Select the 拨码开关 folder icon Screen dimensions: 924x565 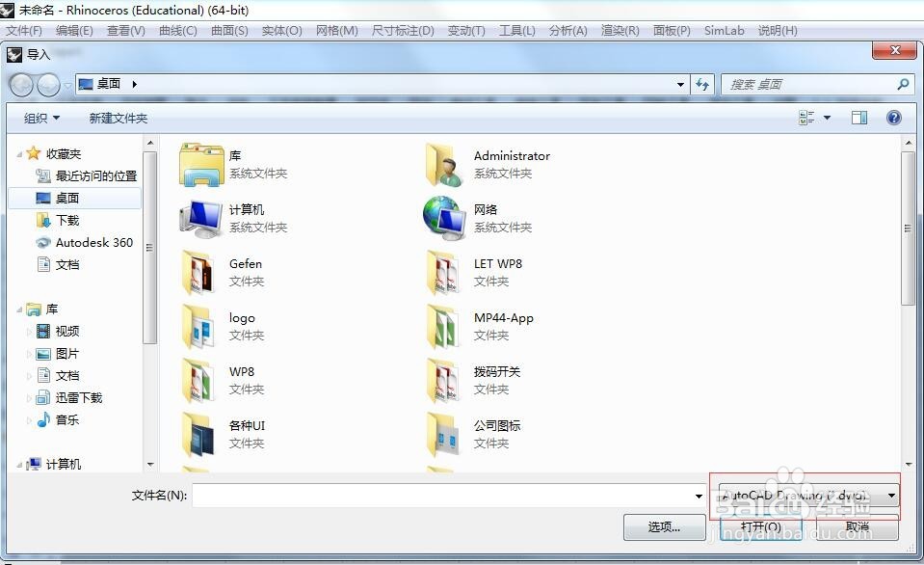[x=443, y=381]
